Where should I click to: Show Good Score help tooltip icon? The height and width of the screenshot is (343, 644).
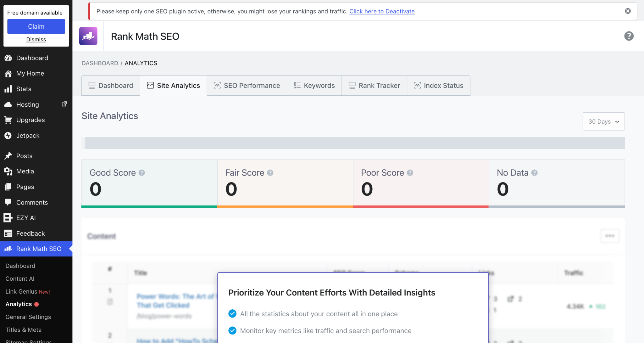142,173
